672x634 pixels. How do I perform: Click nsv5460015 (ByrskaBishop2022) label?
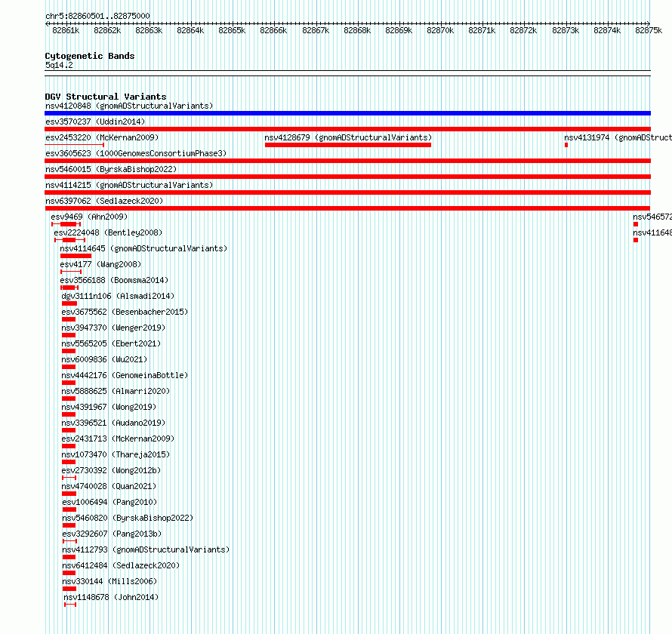111,169
